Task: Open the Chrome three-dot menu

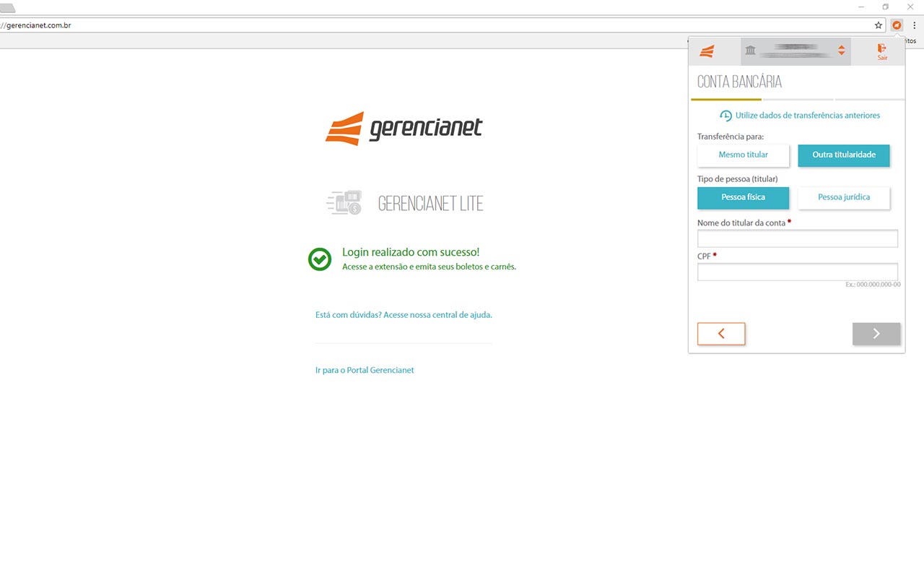Action: [x=914, y=25]
